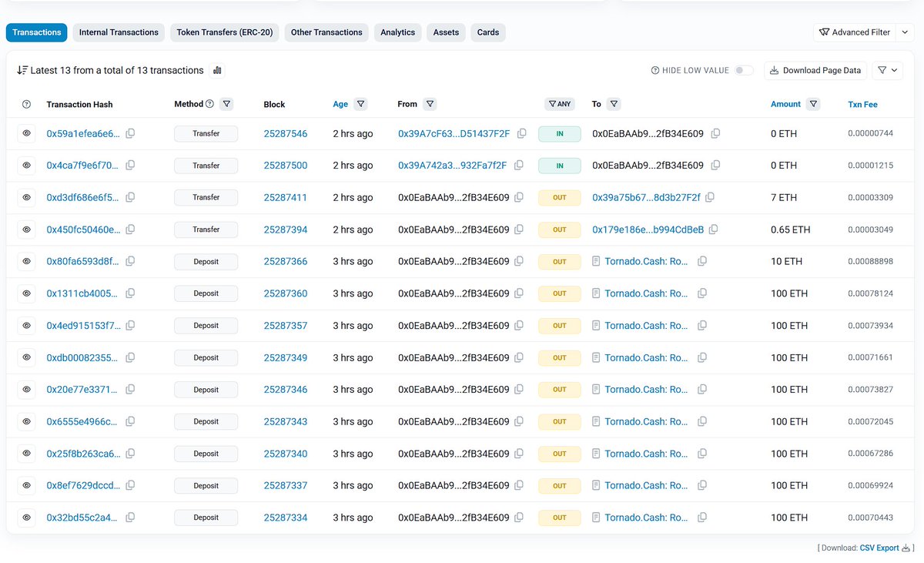Viewport: 924px width, 563px height.
Task: Open the Assets tab
Action: (446, 32)
